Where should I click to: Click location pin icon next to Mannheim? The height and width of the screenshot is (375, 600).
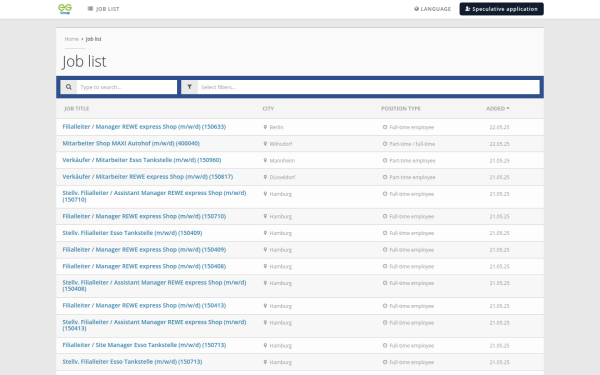click(x=265, y=160)
